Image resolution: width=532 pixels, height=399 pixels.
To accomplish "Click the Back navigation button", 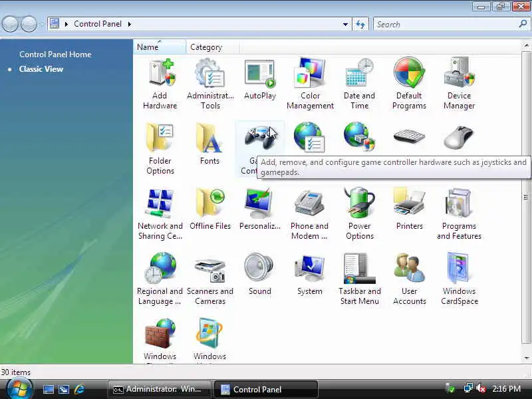I will [x=10, y=24].
